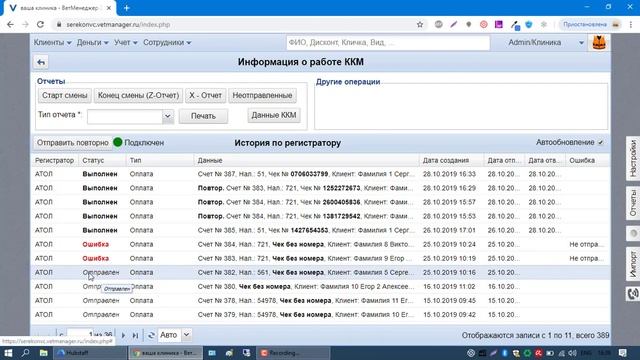This screenshot has width=640, height=360.
Task: Sort by the Регистратор column header
Action: tap(54, 160)
